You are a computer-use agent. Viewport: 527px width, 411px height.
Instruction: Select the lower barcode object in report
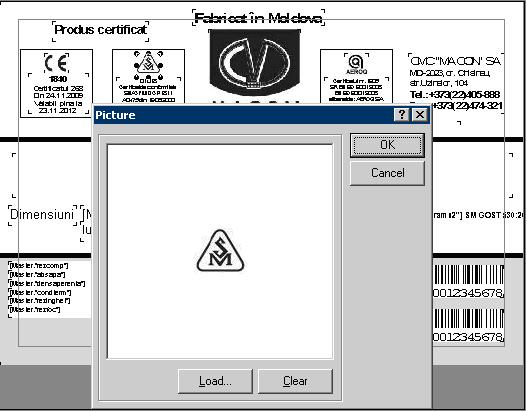pos(469,325)
